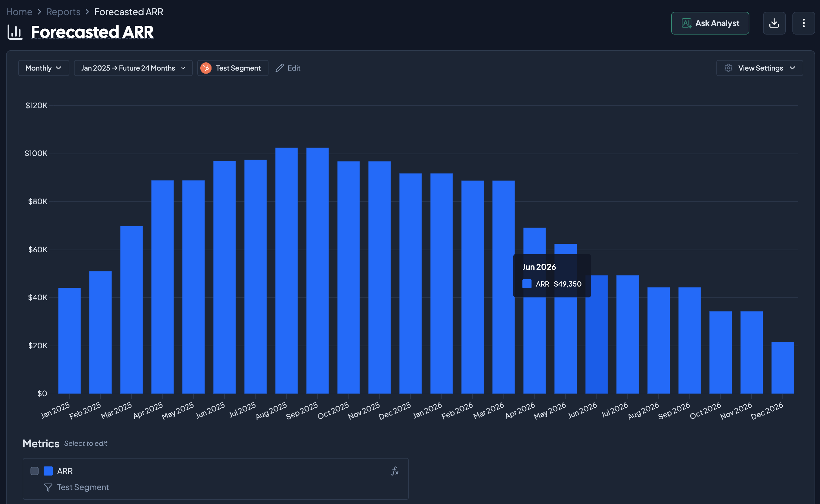Click the Forecasted ARR title to rename
This screenshot has width=820, height=504.
click(92, 32)
